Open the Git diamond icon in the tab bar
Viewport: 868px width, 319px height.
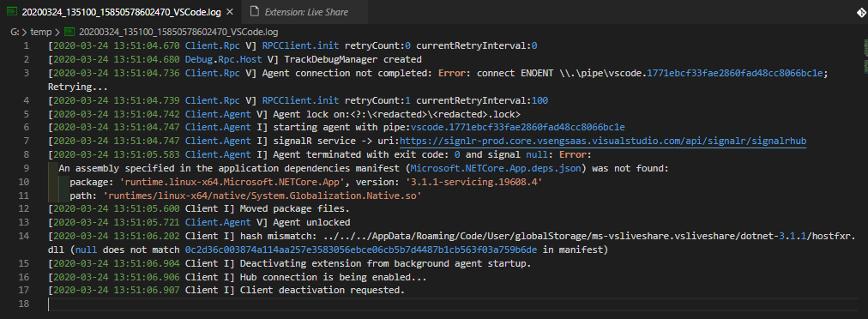pyautogui.click(x=861, y=12)
